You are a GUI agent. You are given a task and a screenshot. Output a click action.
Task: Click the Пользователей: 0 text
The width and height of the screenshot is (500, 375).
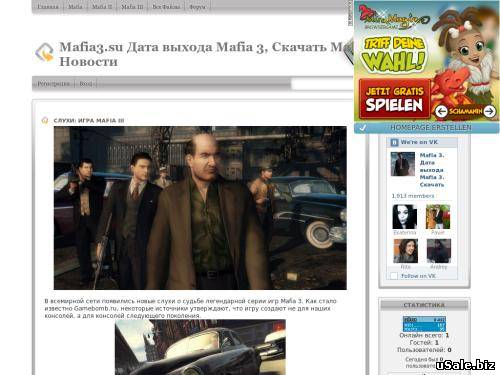pyautogui.click(x=424, y=350)
